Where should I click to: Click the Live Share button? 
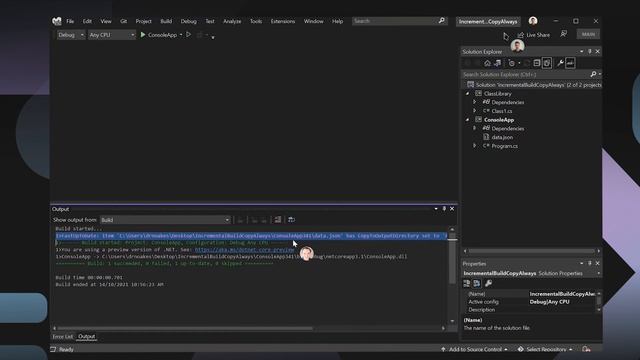(534, 35)
